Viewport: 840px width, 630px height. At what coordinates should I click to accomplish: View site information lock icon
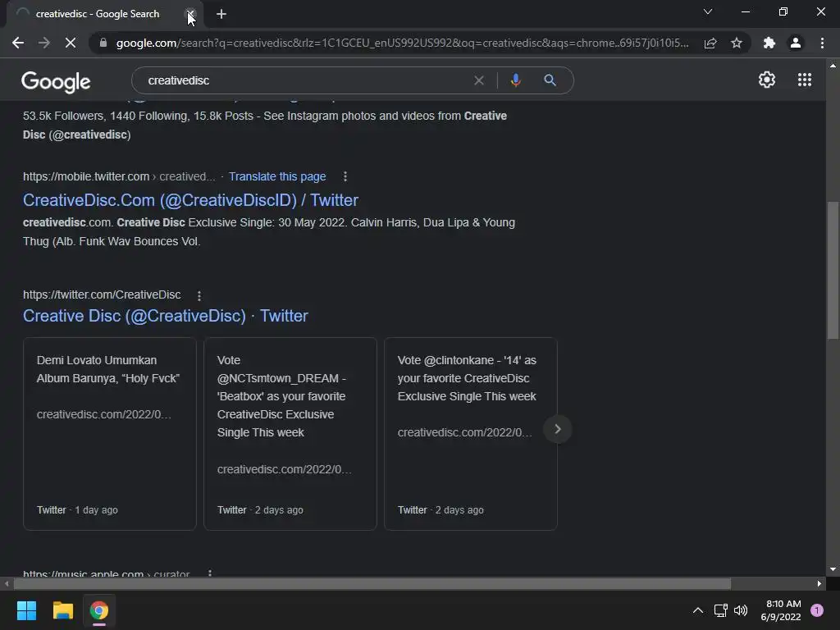pyautogui.click(x=103, y=43)
